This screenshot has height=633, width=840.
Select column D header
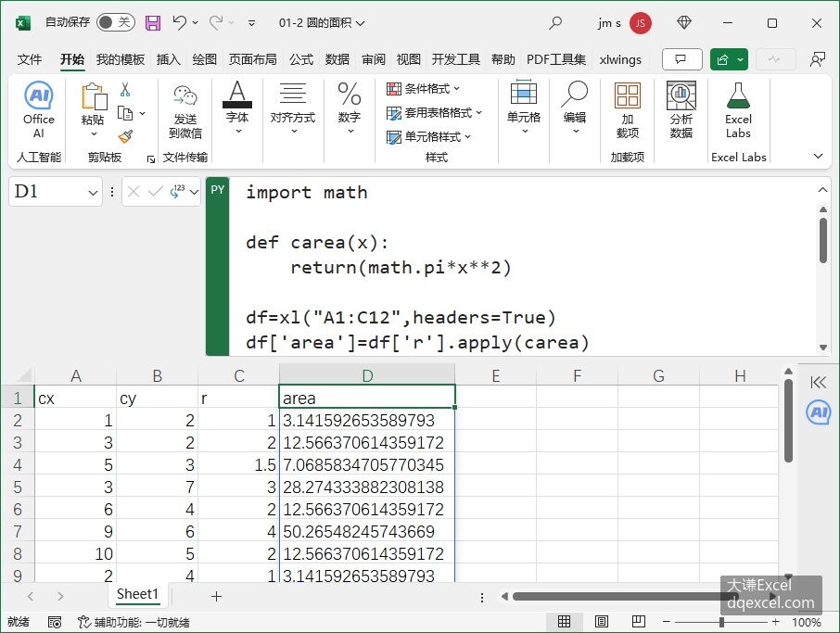pos(367,375)
